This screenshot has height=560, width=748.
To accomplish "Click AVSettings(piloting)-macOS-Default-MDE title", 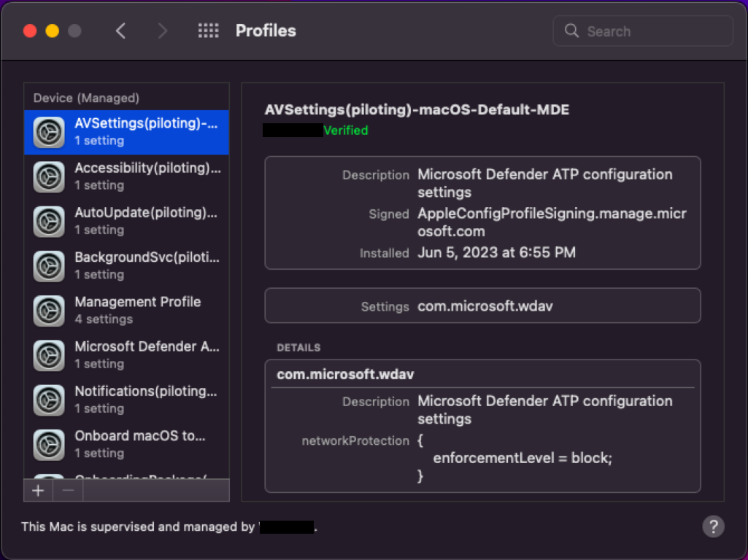I will pos(417,109).
